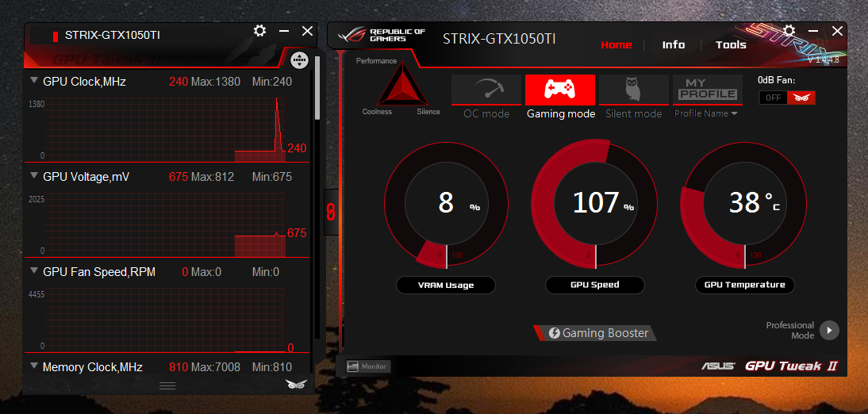The width and height of the screenshot is (868, 414).
Task: Click the GPU Fan Speed history graph
Action: [x=165, y=320]
